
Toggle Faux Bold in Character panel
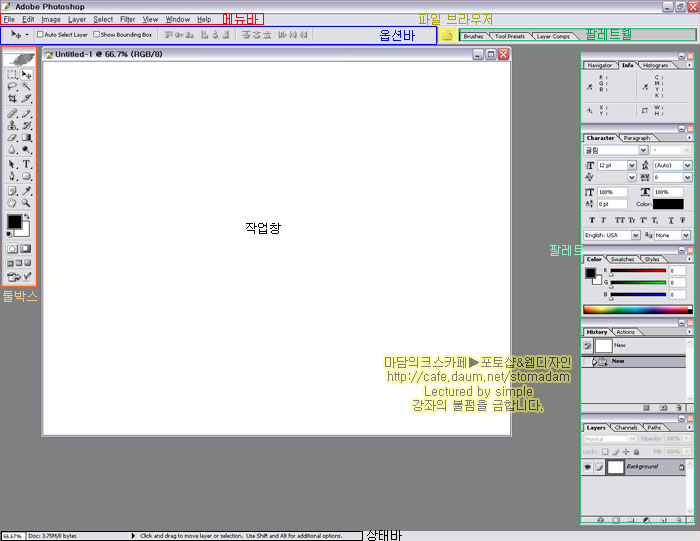click(x=592, y=220)
